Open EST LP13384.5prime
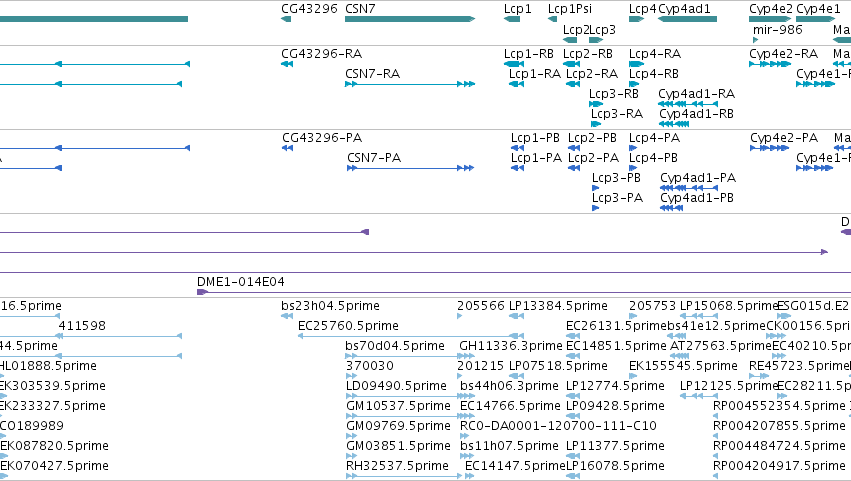851x481 pixels. click(x=558, y=306)
